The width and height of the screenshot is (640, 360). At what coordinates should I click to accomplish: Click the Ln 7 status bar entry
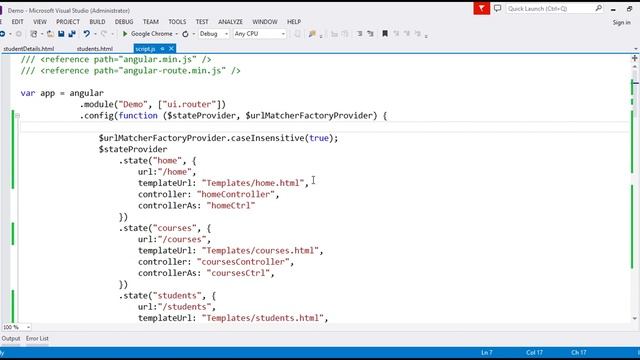coord(487,352)
